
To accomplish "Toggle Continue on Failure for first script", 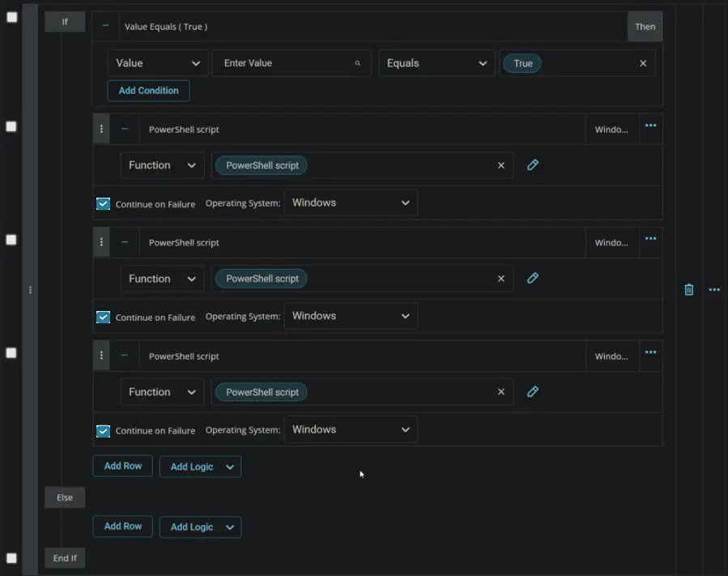I will pos(103,204).
